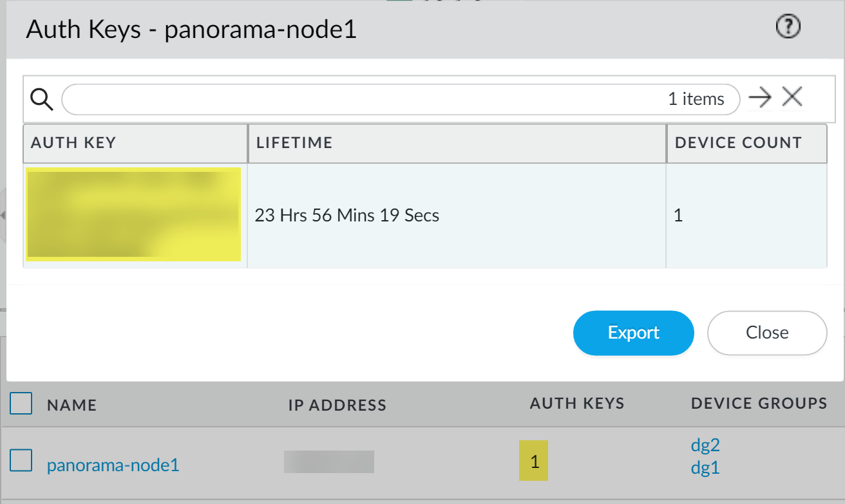Open the dg1 device group link

point(705,469)
